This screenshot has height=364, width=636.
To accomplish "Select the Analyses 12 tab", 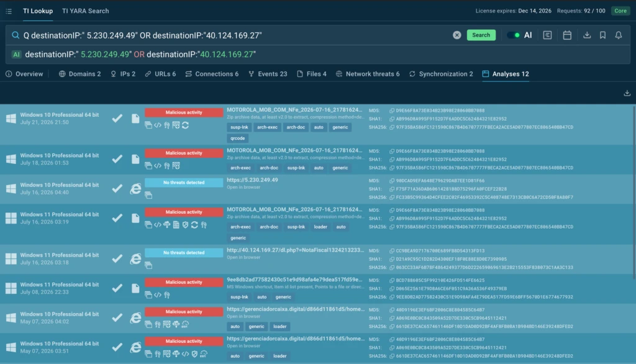I will [506, 74].
